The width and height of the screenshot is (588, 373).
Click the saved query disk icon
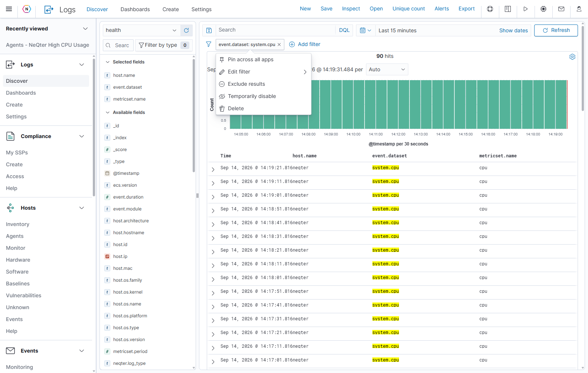pyautogui.click(x=209, y=30)
